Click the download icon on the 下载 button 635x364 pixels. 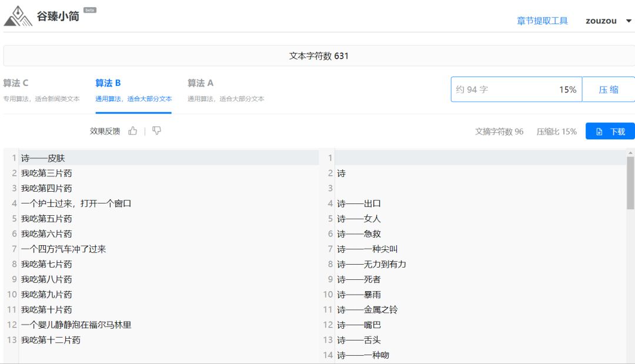click(598, 131)
